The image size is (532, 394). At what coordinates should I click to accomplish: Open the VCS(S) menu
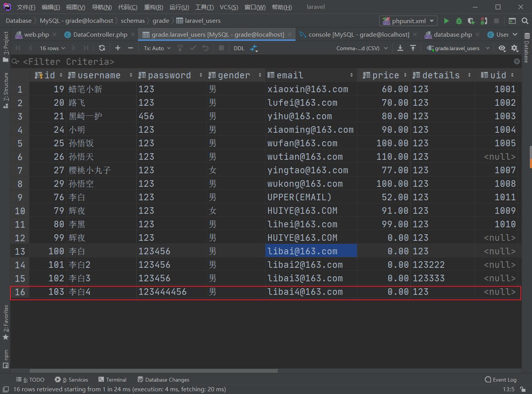229,7
